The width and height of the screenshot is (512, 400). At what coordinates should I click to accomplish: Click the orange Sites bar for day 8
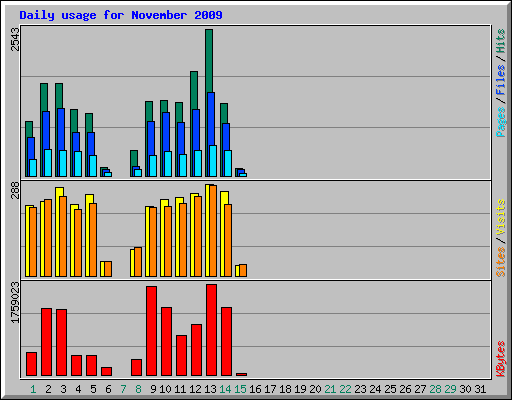coord(138,262)
